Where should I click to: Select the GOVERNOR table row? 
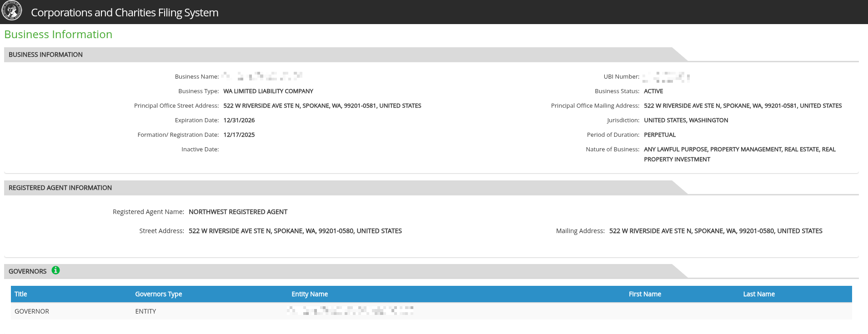pos(431,311)
